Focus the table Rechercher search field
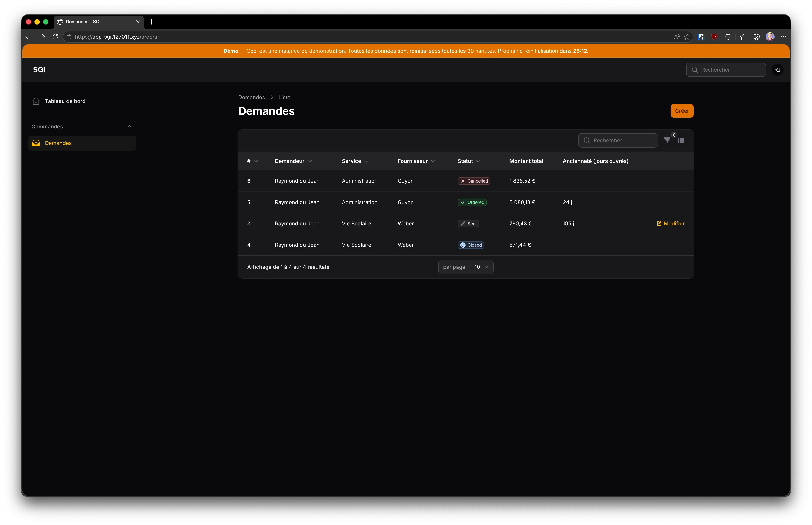This screenshot has height=525, width=812. click(618, 140)
